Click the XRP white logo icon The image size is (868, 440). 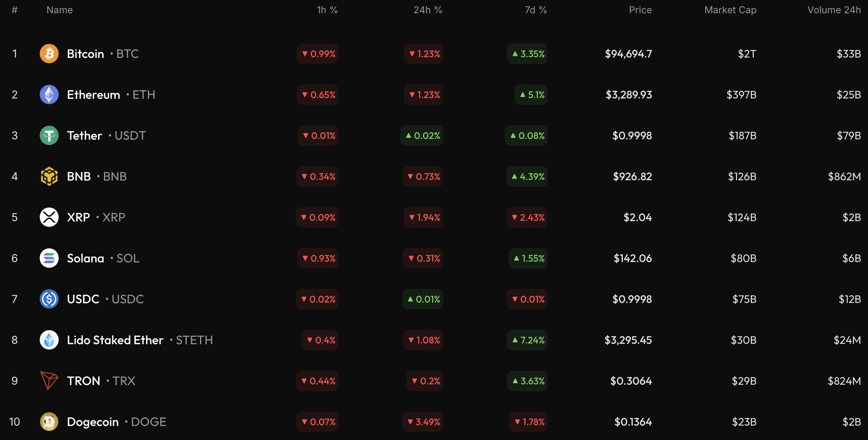(x=49, y=217)
